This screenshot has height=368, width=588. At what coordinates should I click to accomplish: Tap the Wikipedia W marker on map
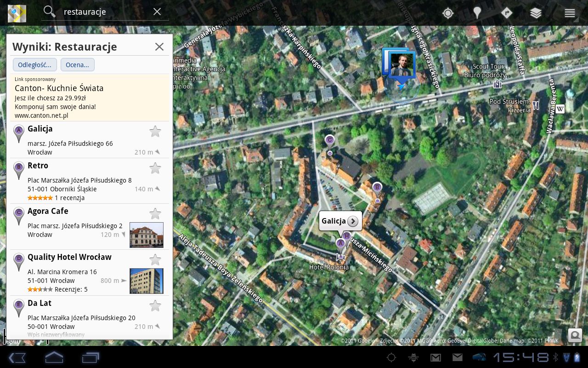[x=560, y=109]
